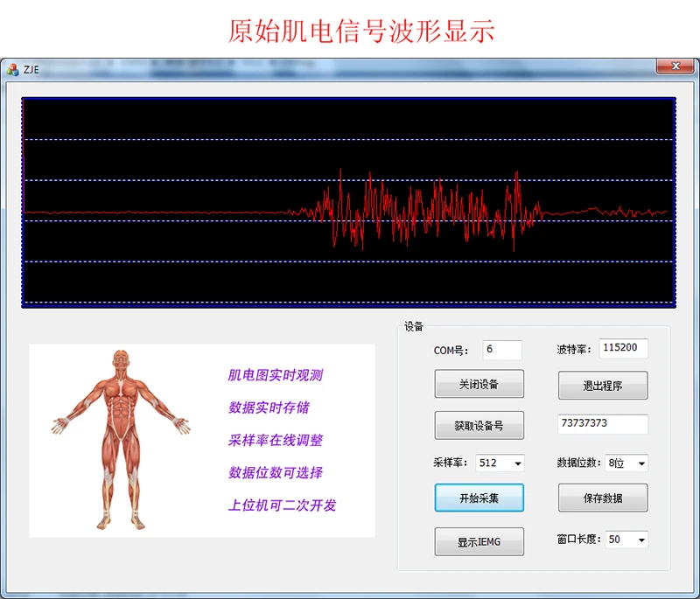Click the 开始采集 (start acquisition) button
The image size is (700, 599).
pos(479,497)
